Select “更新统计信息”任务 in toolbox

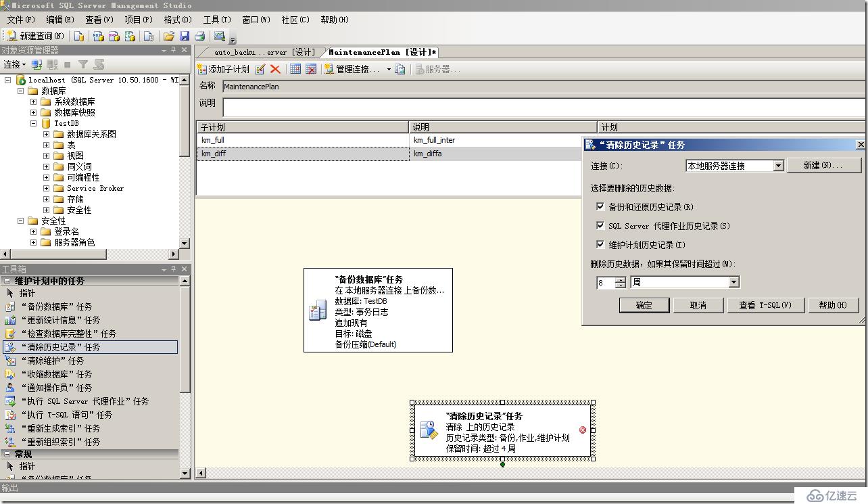(x=90, y=320)
